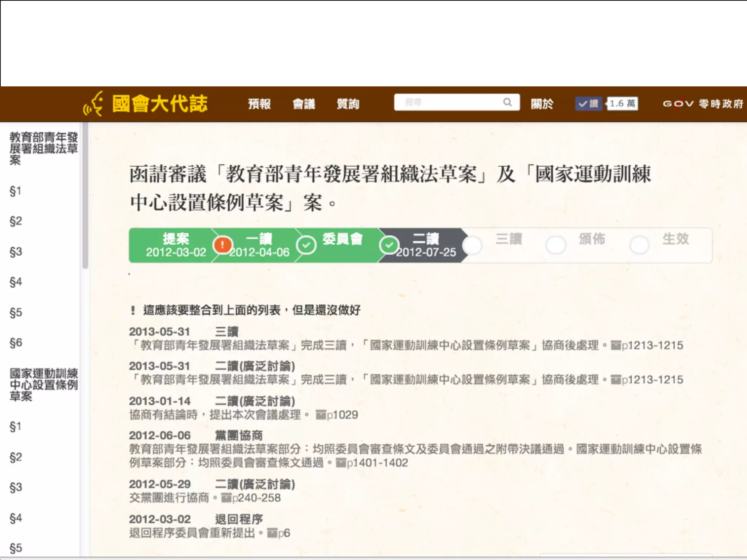Select the empty circle before 三讀

coord(473,245)
